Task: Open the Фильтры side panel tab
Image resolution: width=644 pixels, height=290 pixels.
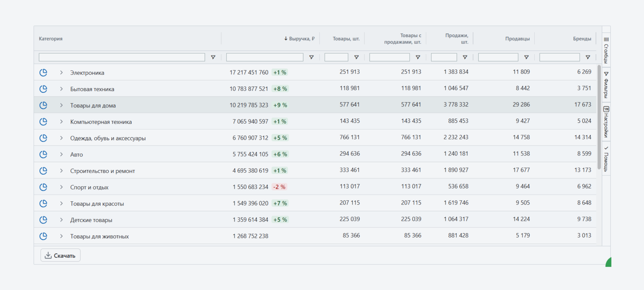Action: pyautogui.click(x=606, y=85)
